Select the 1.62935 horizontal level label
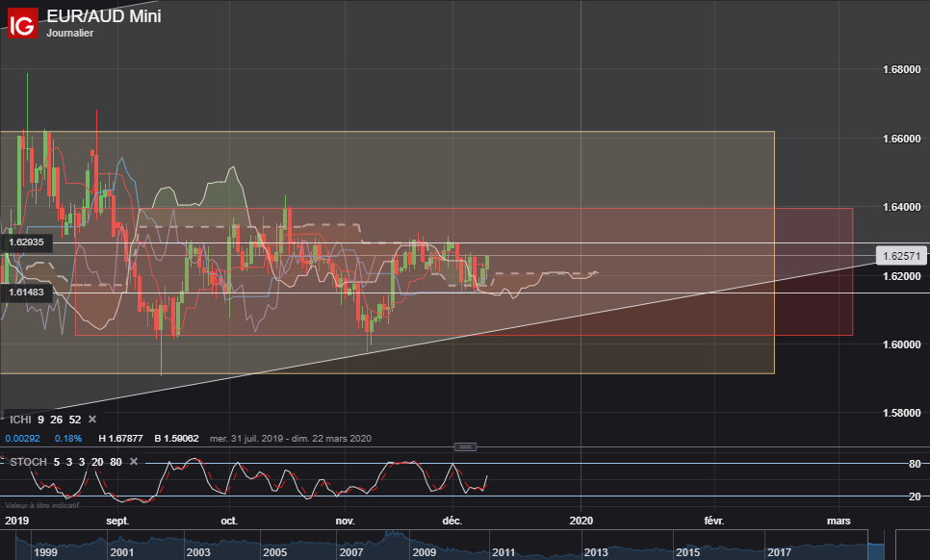This screenshot has height=560, width=930. [27, 243]
